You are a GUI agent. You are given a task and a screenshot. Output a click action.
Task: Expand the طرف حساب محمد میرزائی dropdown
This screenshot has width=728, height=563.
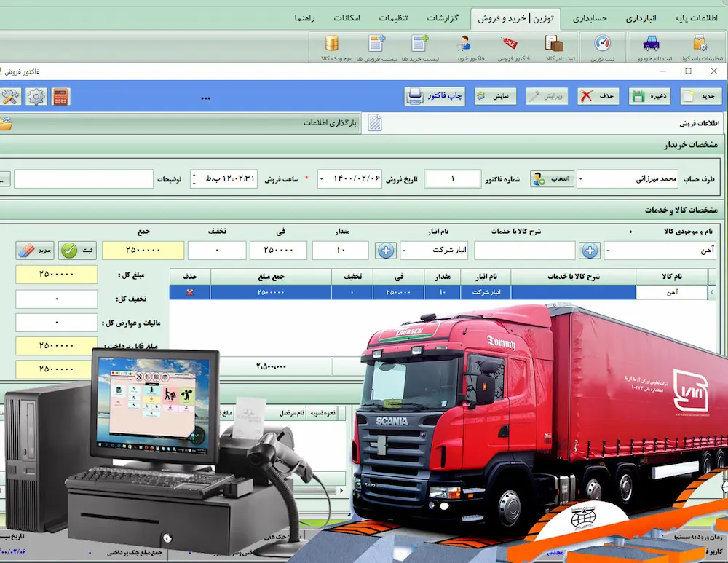(x=581, y=179)
